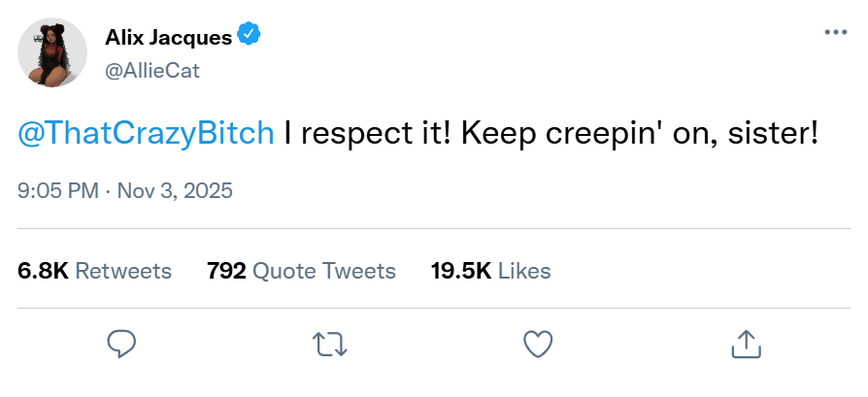
Task: Click the reply speech bubble icon
Action: tap(121, 343)
